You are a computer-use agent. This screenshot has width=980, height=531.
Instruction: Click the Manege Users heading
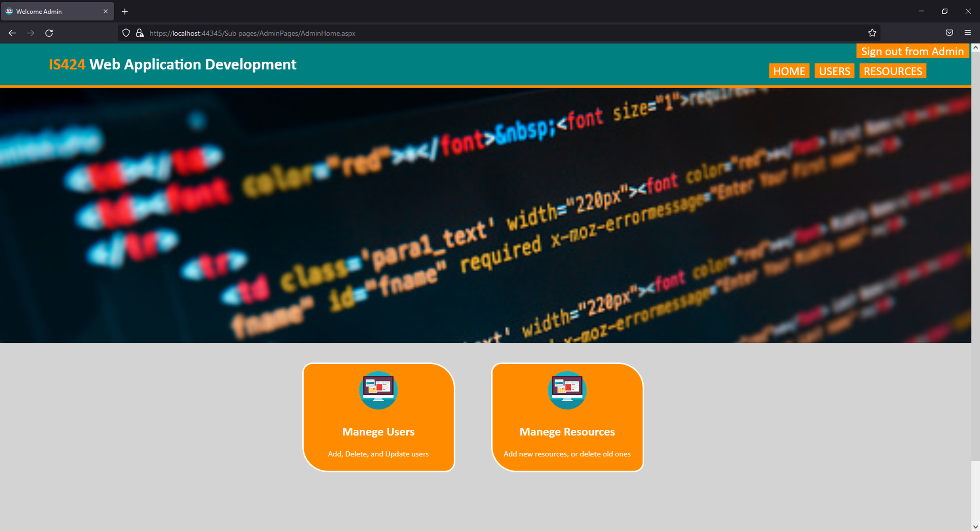[x=378, y=432]
